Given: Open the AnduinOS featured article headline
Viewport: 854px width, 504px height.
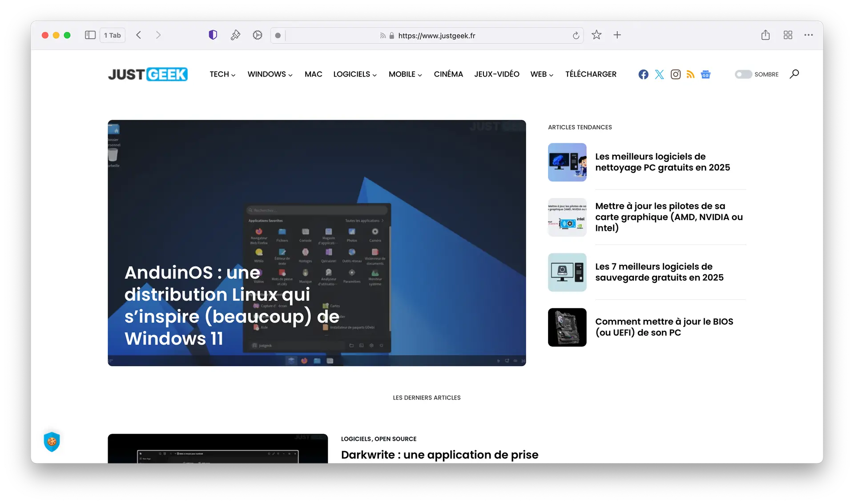Looking at the screenshot, I should (x=232, y=305).
